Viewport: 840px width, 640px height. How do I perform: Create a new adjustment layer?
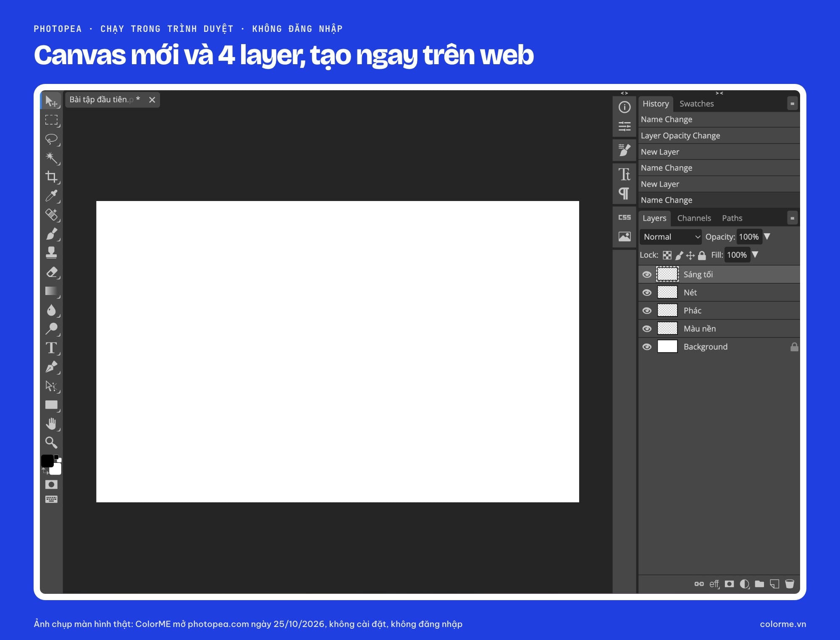pyautogui.click(x=745, y=584)
